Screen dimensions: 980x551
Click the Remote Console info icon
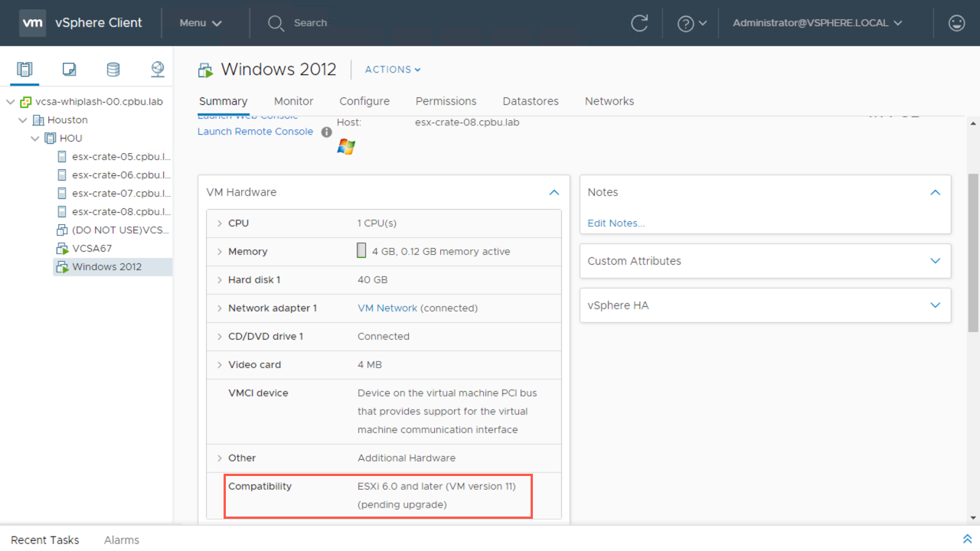click(326, 132)
